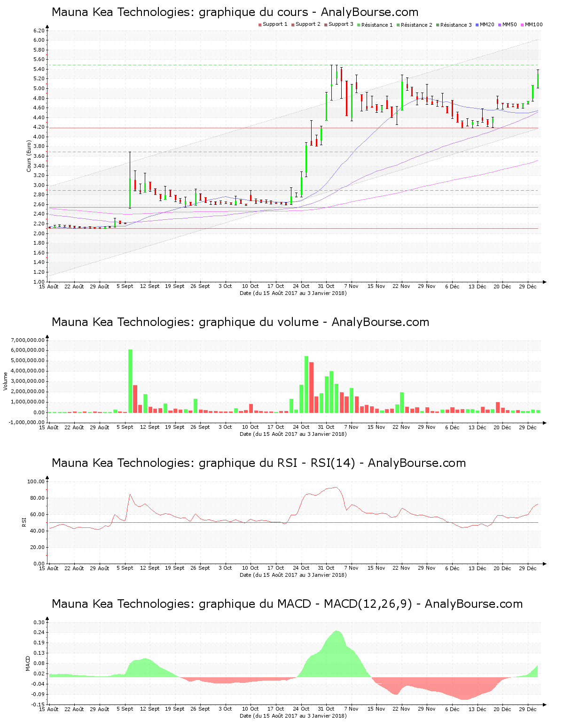Click the 6.20 value on the price axis
The image size is (564, 728).
tap(39, 31)
